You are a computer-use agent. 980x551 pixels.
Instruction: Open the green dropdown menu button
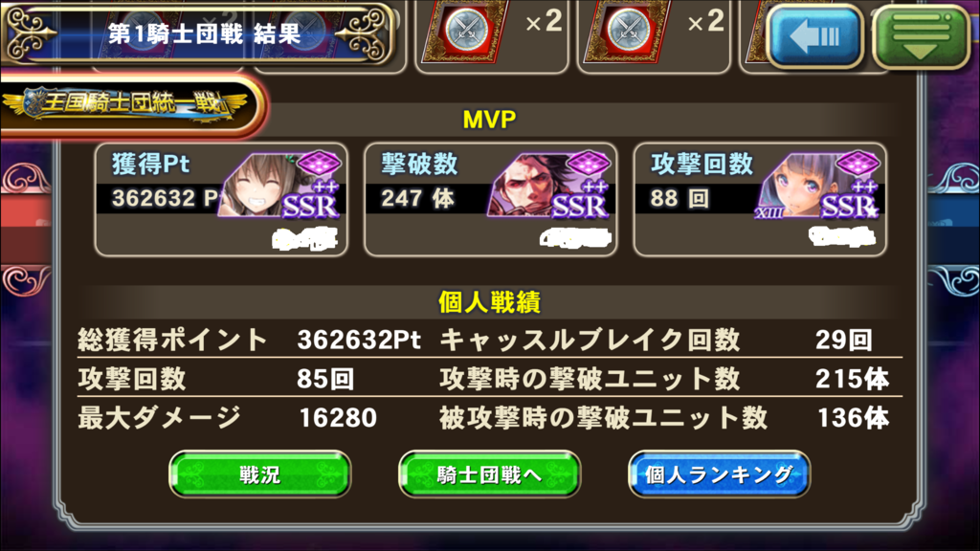tap(922, 35)
